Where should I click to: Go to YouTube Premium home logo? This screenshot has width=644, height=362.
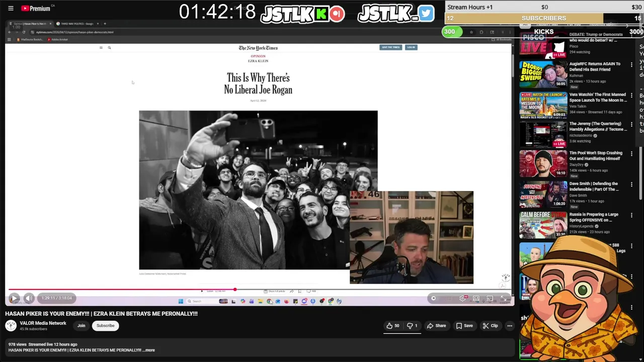(x=36, y=8)
